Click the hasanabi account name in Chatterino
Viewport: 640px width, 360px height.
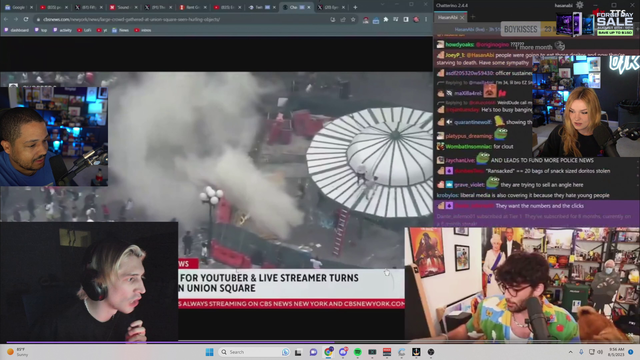coord(564,5)
